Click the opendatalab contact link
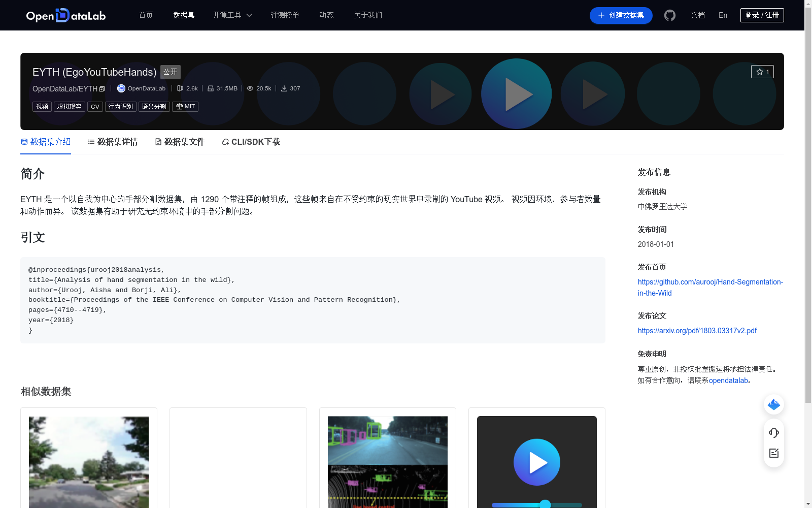Viewport: 812px width, 508px height. point(728,380)
